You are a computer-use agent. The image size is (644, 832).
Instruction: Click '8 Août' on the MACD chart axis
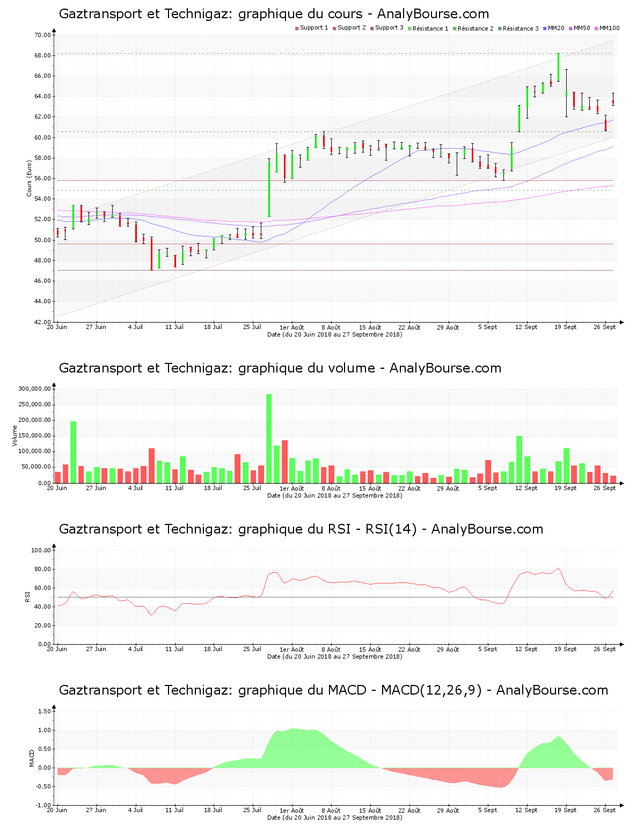click(331, 811)
